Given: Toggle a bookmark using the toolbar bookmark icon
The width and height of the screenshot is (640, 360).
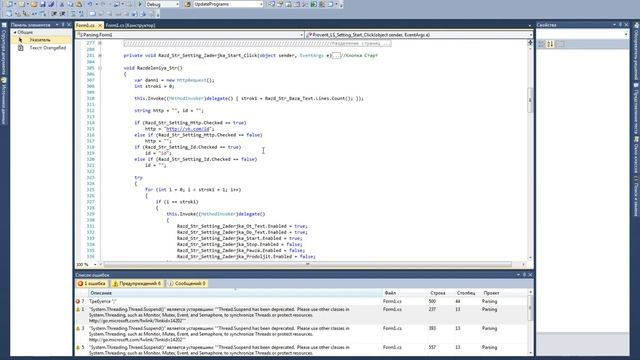Looking at the screenshot, I should [x=92, y=13].
